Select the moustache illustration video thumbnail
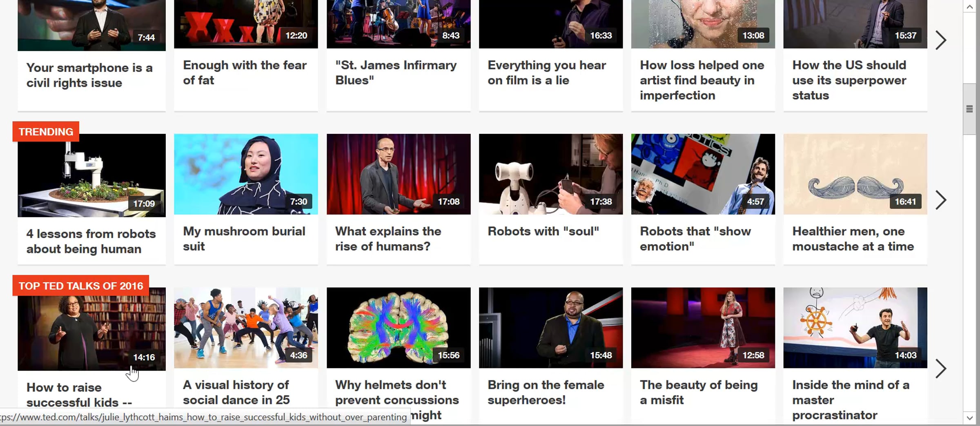The width and height of the screenshot is (980, 426). (x=855, y=174)
